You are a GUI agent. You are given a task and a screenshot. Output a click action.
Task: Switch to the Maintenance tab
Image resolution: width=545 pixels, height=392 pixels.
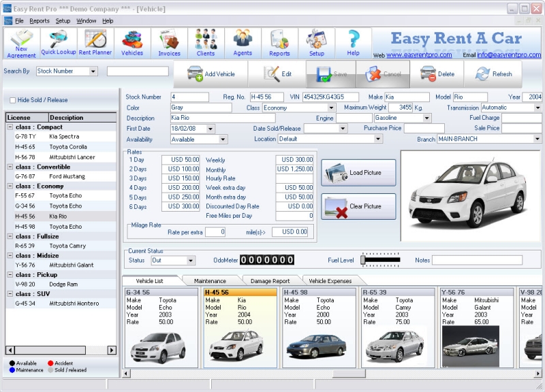pos(210,280)
